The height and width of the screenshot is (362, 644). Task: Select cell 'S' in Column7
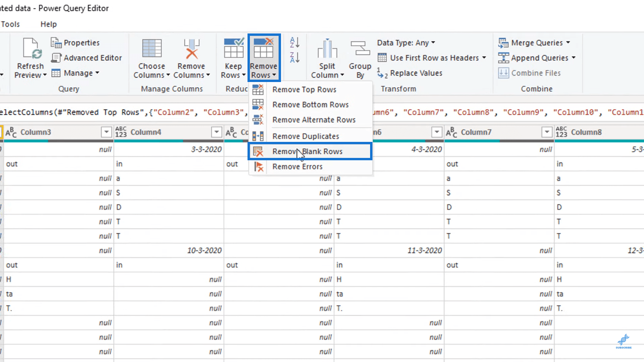pos(499,193)
